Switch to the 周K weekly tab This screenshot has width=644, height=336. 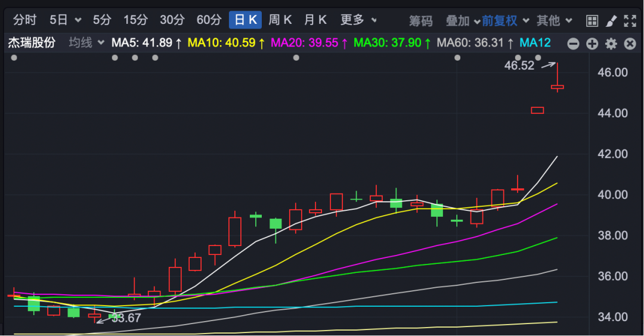[x=280, y=20]
